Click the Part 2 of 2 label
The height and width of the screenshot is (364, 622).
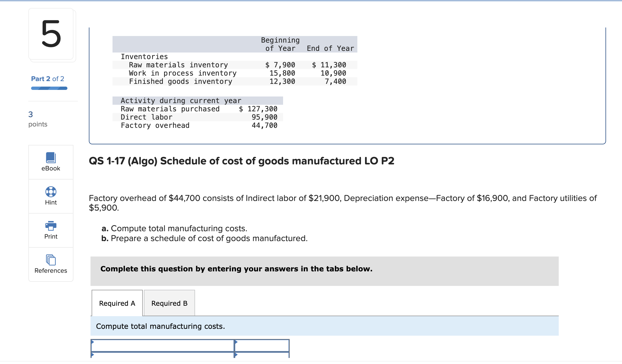pos(47,79)
